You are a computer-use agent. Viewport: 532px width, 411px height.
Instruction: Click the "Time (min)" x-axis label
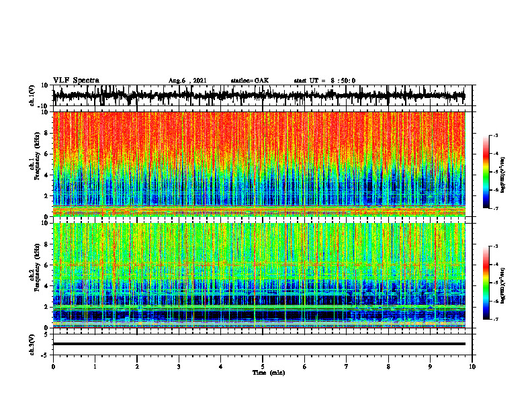(269, 373)
